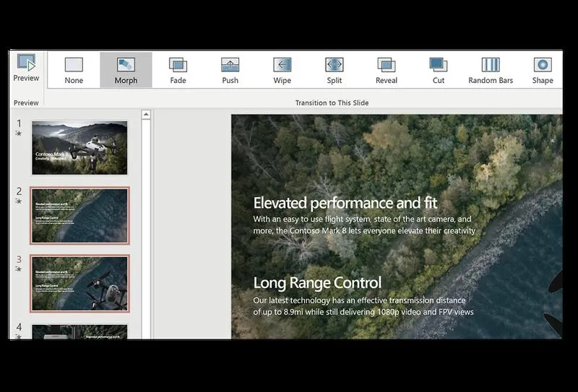The height and width of the screenshot is (392, 578).
Task: Select slide 3 thumbnail
Action: coord(79,284)
